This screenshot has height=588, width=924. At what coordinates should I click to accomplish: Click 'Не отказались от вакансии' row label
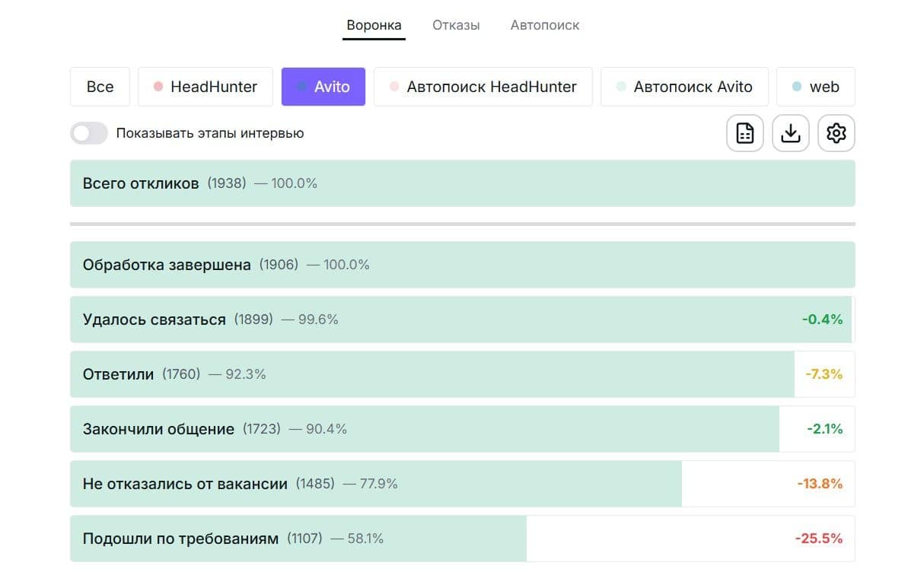click(185, 484)
